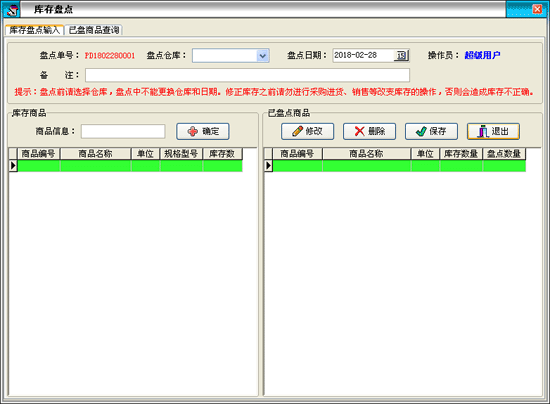550x404 pixels.
Task: Sort by 商品编号 in 库存商品 table
Action: (39, 154)
